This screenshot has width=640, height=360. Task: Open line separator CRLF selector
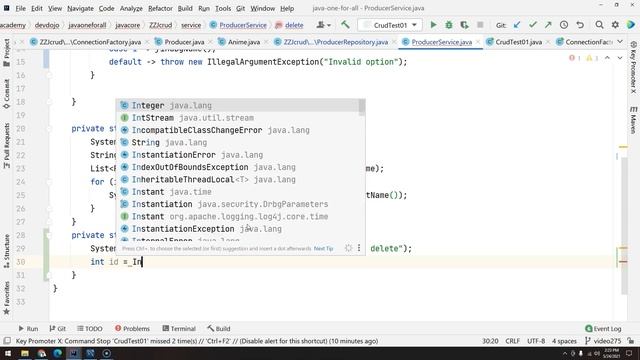click(x=512, y=341)
